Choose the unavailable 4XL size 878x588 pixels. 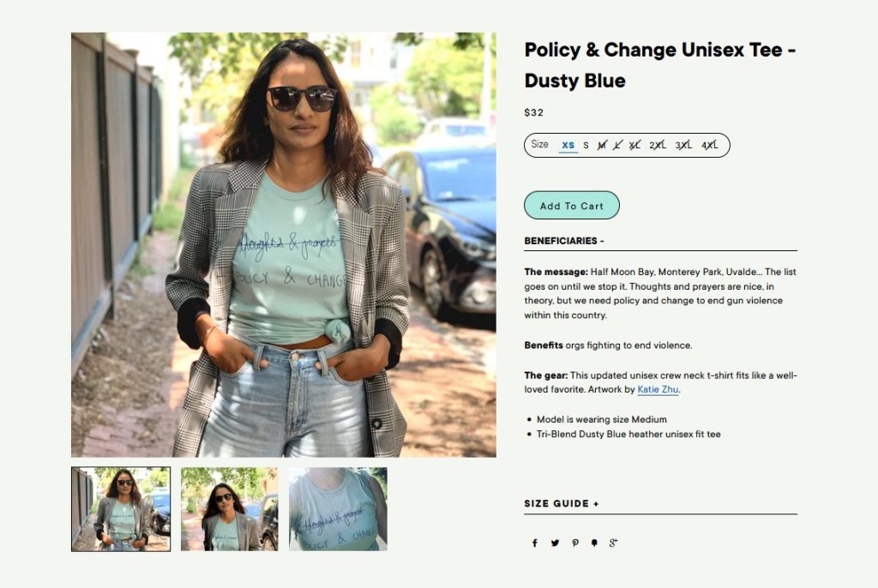pos(710,145)
